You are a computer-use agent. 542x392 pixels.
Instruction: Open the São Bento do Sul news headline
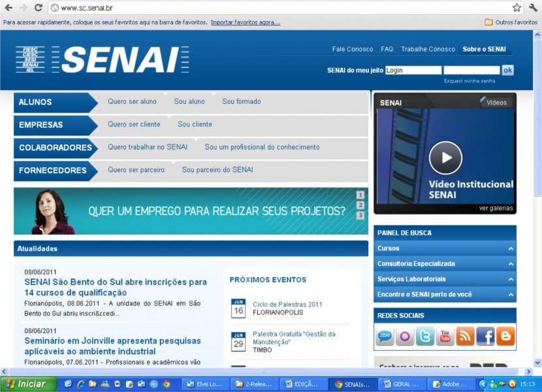(116, 287)
